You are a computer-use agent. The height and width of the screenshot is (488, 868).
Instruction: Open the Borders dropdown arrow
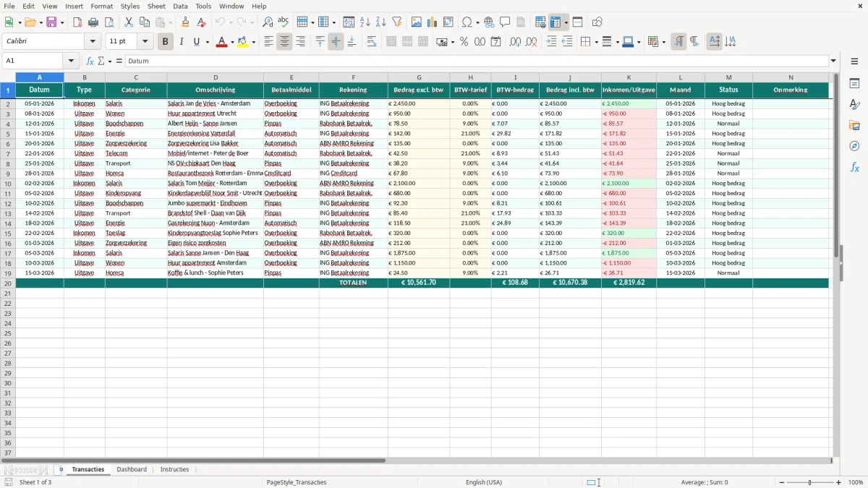(x=595, y=42)
